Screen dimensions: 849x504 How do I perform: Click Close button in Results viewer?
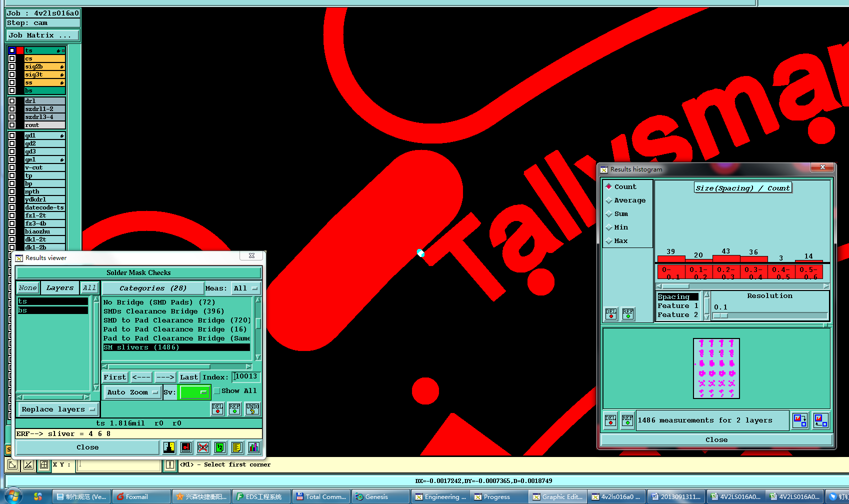[87, 447]
